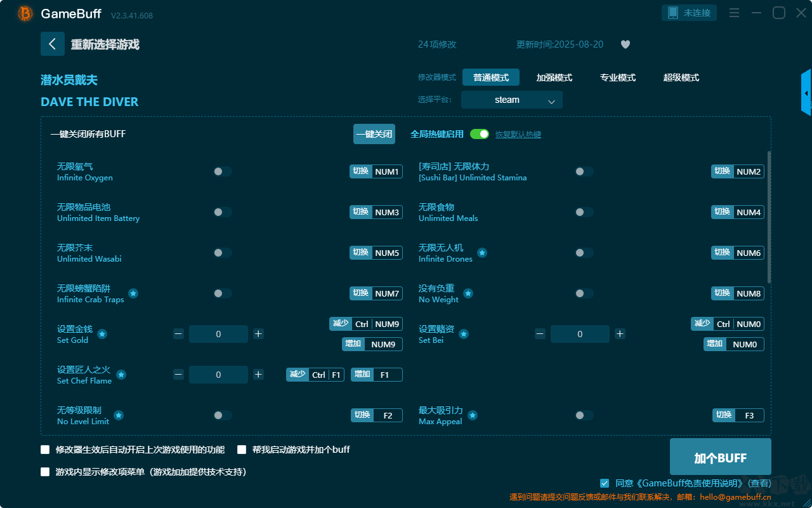Increase Set Bei value with plus
Viewport: 812px width, 508px height.
[x=620, y=334]
